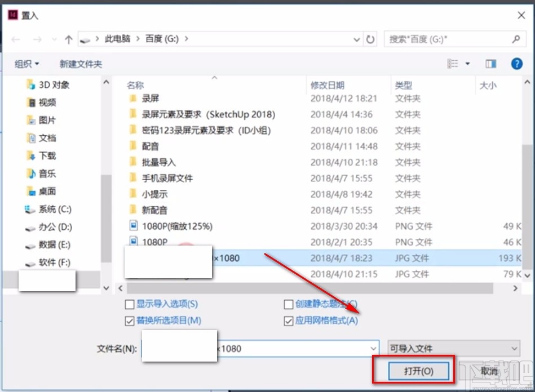This screenshot has width=535, height=392.
Task: Open more view options dropdown
Action: coord(468,64)
